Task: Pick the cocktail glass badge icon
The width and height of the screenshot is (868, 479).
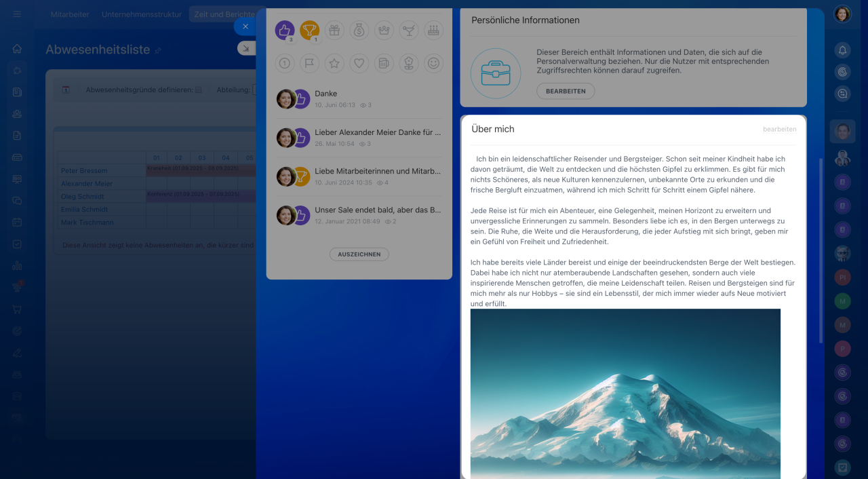Action: pos(409,30)
